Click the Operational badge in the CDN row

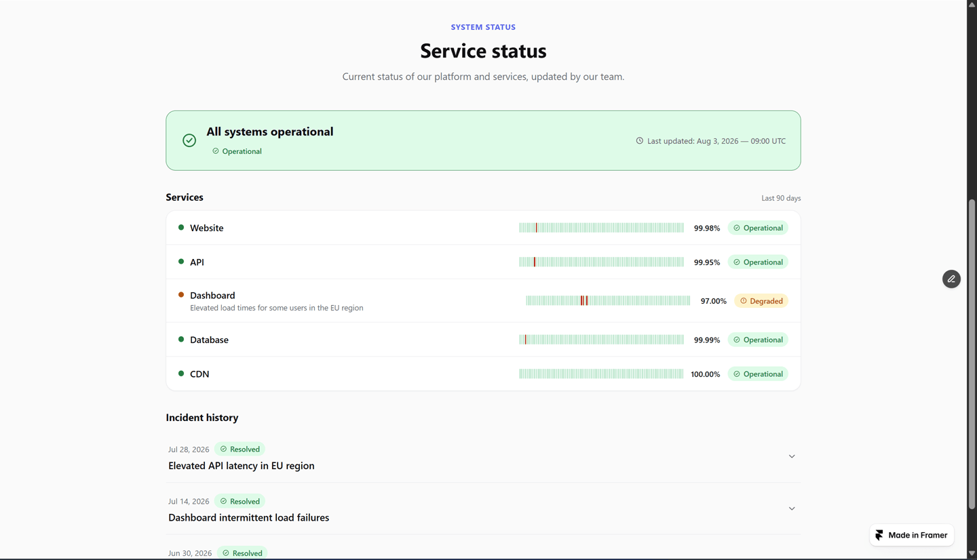(x=758, y=374)
